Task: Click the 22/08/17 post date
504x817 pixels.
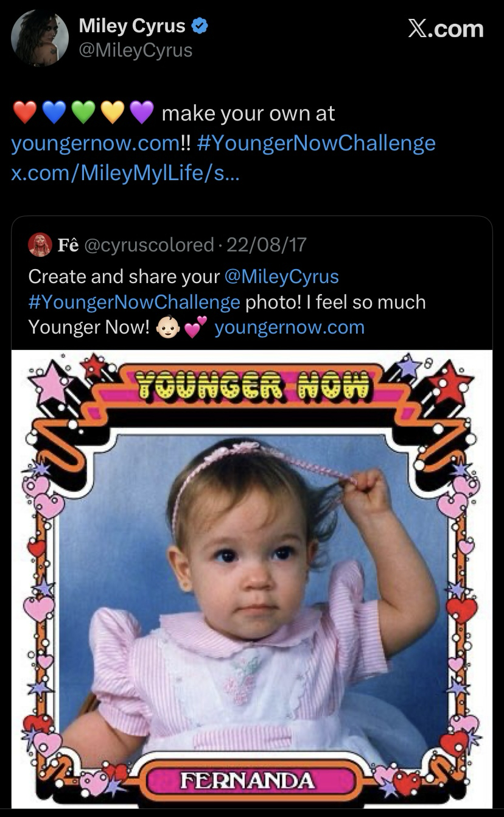Action: 266,245
